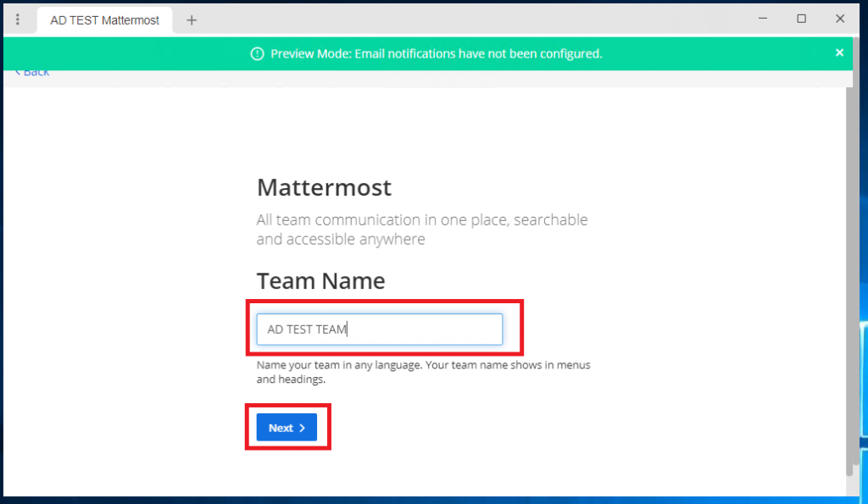Focus the Team Name input field
The image size is (868, 504).
[379, 330]
